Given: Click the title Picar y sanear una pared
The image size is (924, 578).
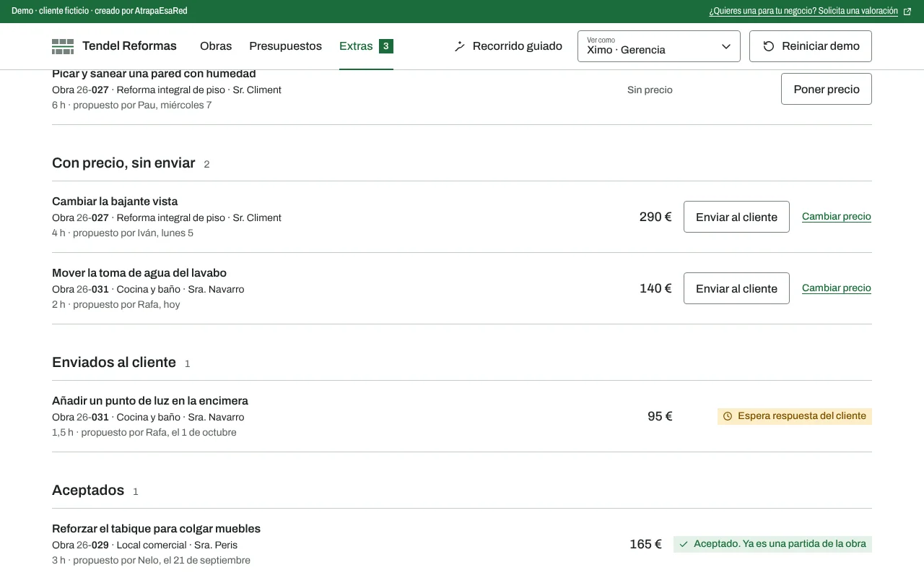Looking at the screenshot, I should (x=154, y=74).
